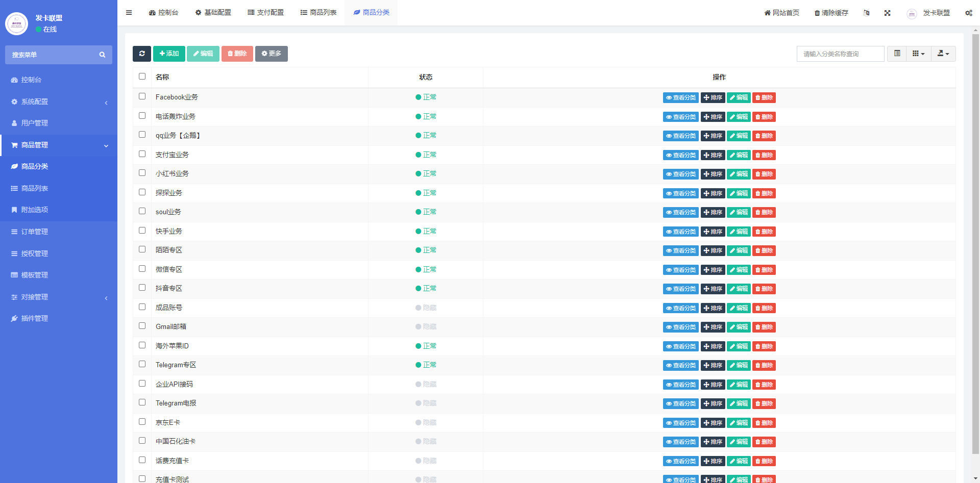Edit the 话费充值卡 row
This screenshot has width=980, height=483.
pos(739,462)
